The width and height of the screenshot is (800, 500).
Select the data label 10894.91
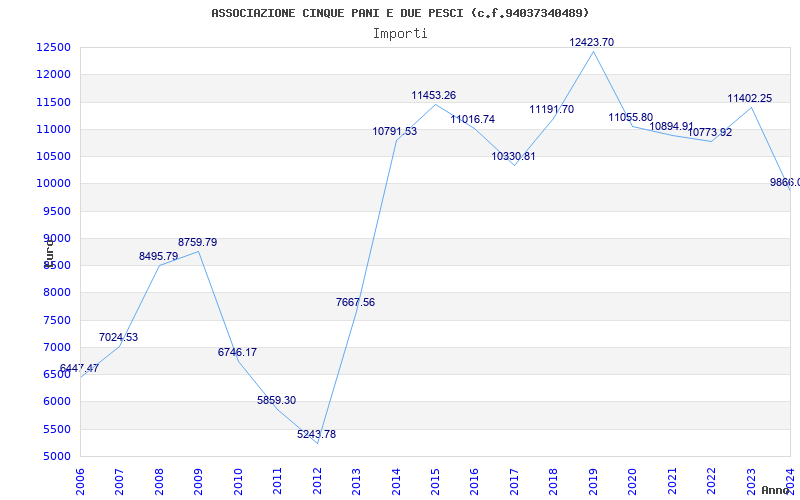pyautogui.click(x=671, y=126)
